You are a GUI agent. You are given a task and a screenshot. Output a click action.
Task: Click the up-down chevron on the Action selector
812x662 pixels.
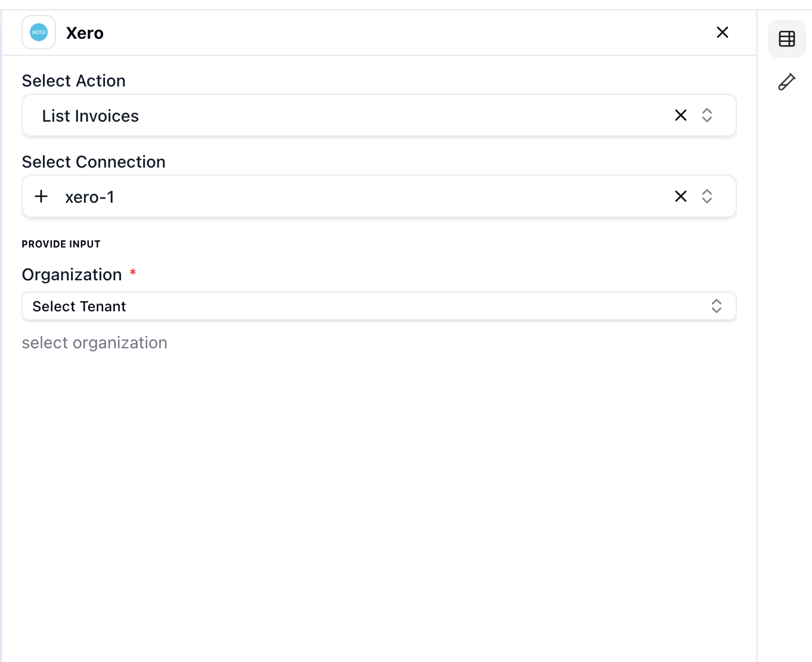click(706, 115)
